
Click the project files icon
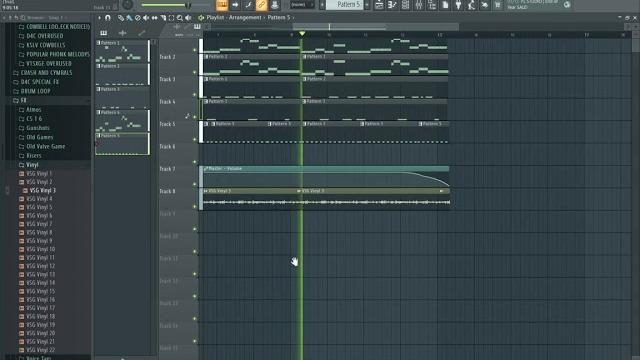445,5
